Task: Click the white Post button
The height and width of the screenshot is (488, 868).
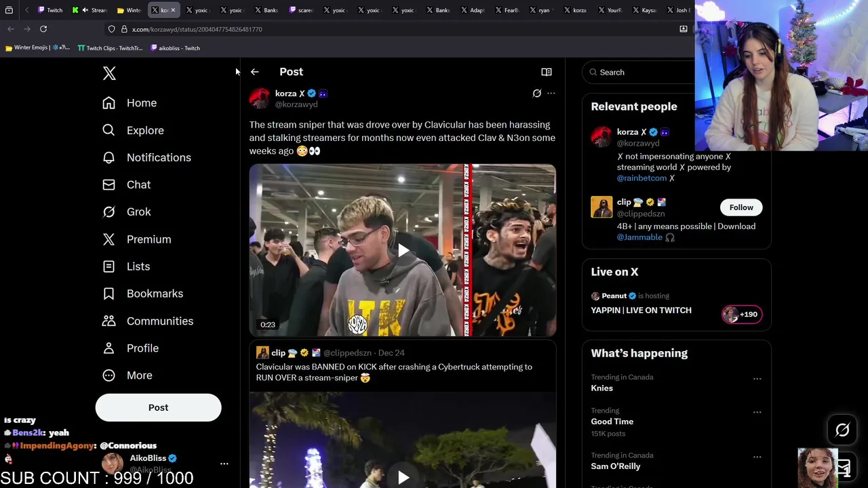Action: pos(158,407)
